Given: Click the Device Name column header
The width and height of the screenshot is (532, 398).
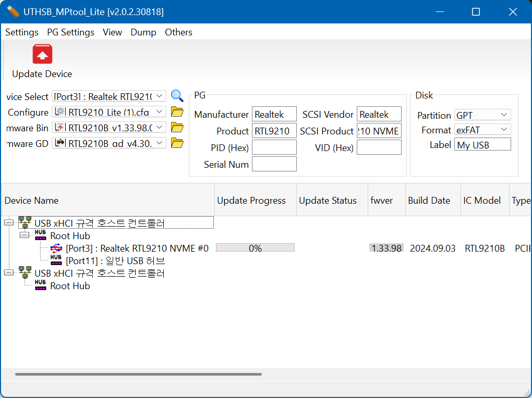Looking at the screenshot, I should coord(108,200).
